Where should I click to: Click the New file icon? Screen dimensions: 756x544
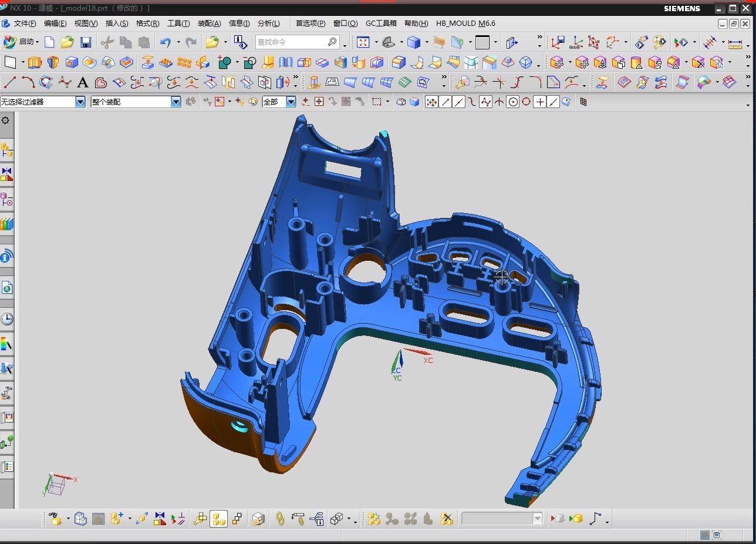pos(49,42)
